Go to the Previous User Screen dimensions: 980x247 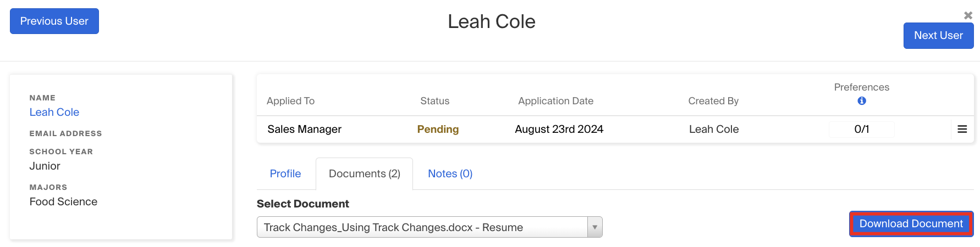tap(54, 21)
